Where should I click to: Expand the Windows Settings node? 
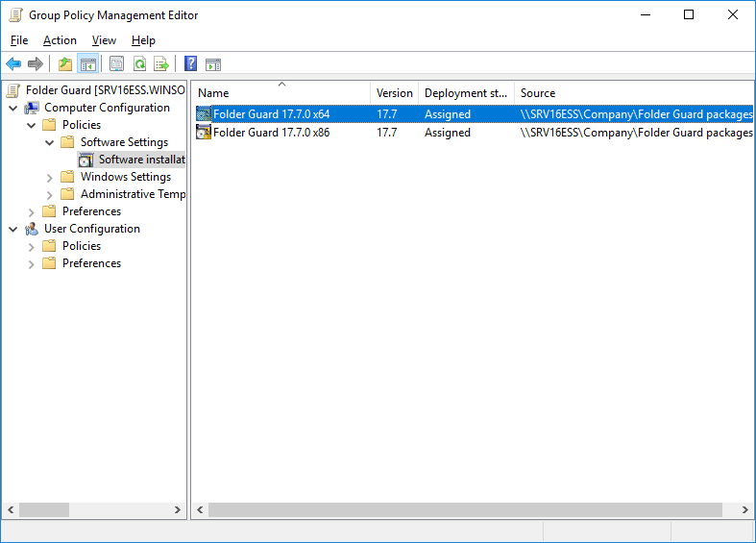50,178
